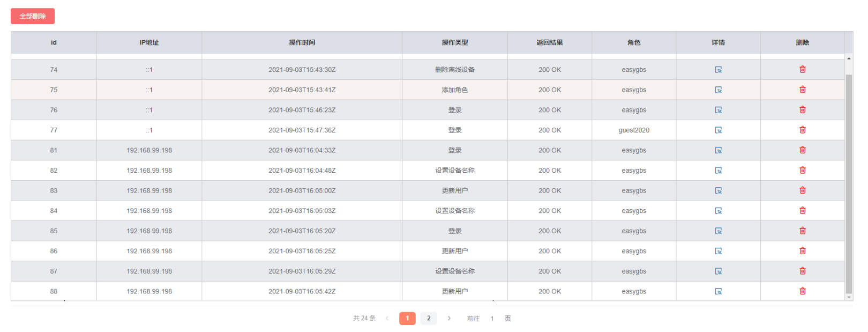Open details icon for log id 76
Image resolution: width=868 pixels, height=332 pixels.
(x=718, y=110)
